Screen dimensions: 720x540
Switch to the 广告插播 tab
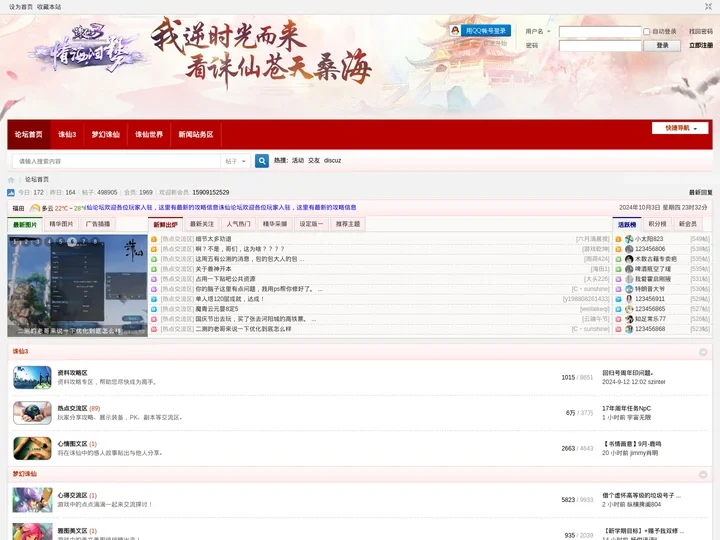click(x=98, y=224)
